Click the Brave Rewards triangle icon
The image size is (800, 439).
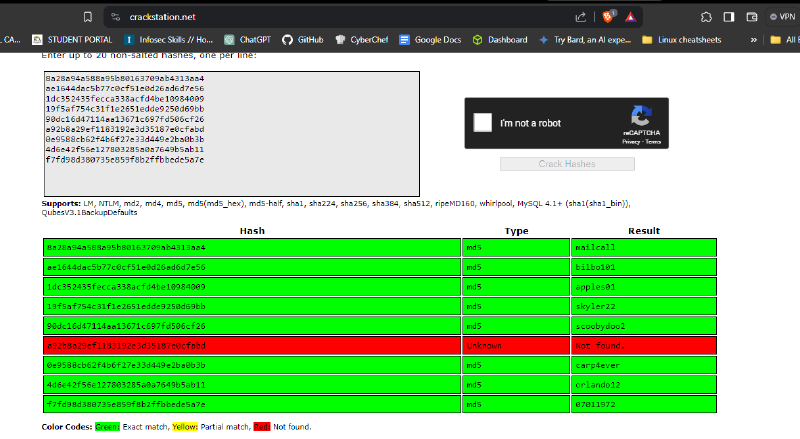(x=631, y=17)
